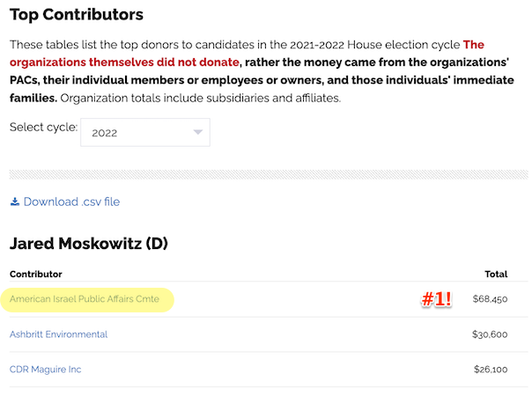The height and width of the screenshot is (396, 532).
Task: Click the $68,450 total amount
Action: [490, 299]
